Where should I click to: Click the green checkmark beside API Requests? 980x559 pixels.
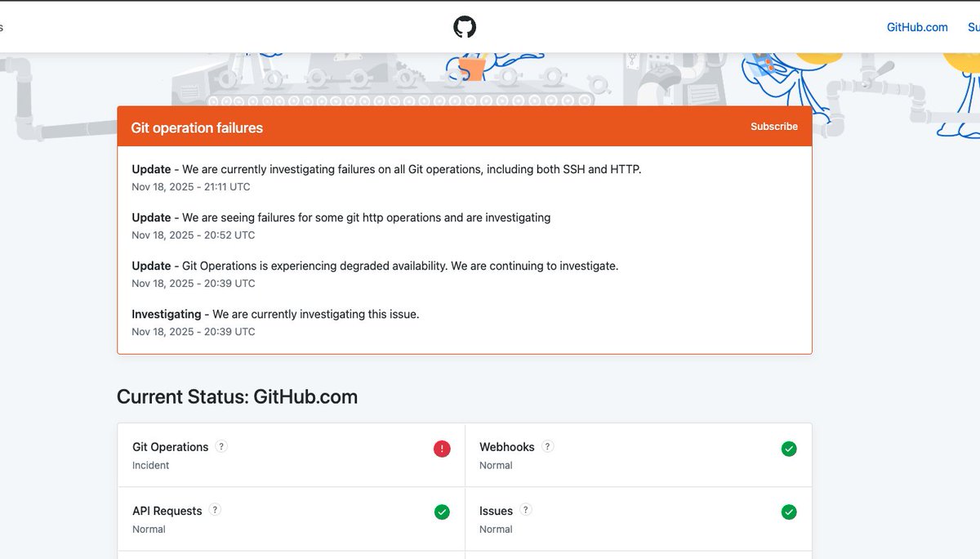442,512
